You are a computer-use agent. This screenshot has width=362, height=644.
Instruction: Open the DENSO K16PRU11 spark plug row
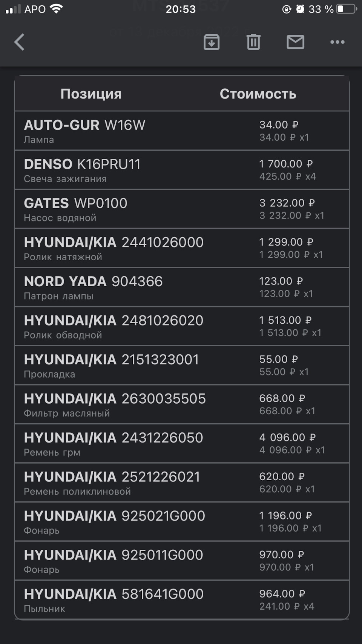pos(182,170)
